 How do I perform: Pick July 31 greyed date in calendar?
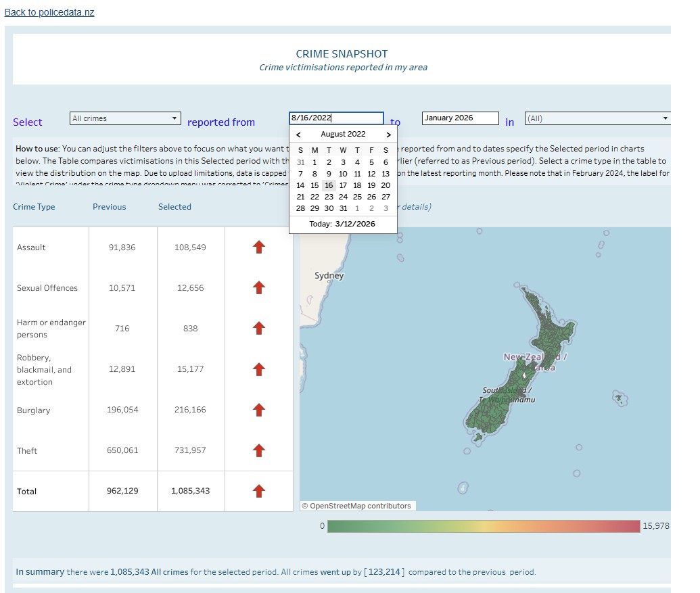click(x=300, y=162)
